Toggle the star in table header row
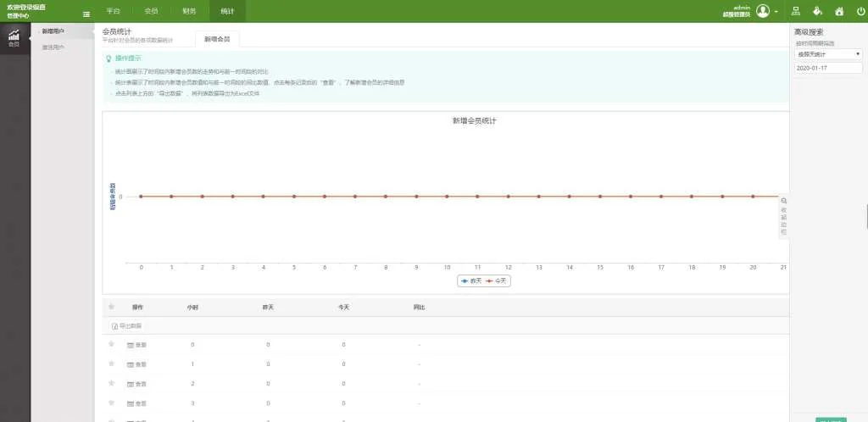This screenshot has width=868, height=422. 111,306
